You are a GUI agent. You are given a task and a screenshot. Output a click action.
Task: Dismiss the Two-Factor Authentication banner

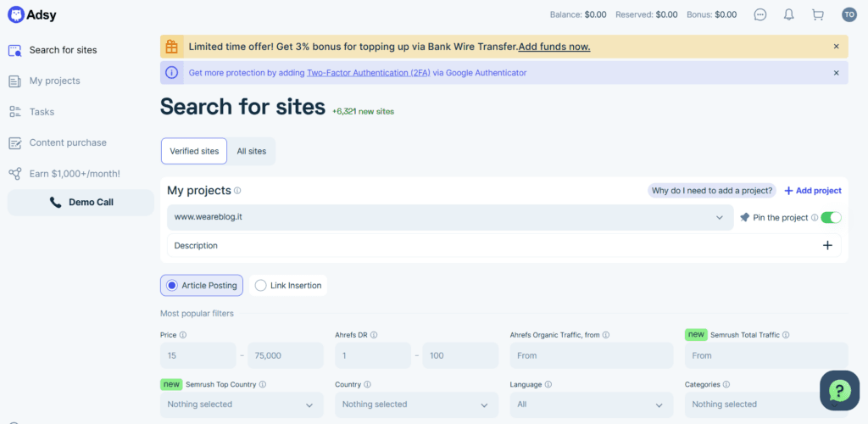[837, 73]
